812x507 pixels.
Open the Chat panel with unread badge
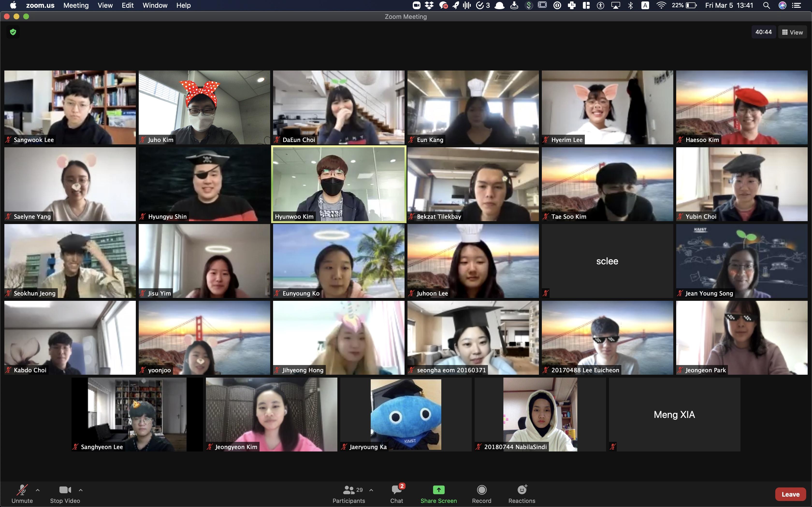coord(397,490)
